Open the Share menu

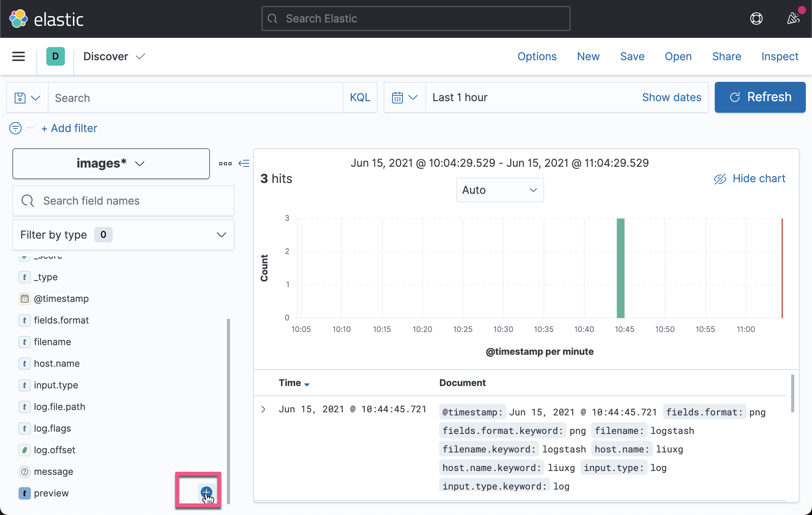point(726,56)
